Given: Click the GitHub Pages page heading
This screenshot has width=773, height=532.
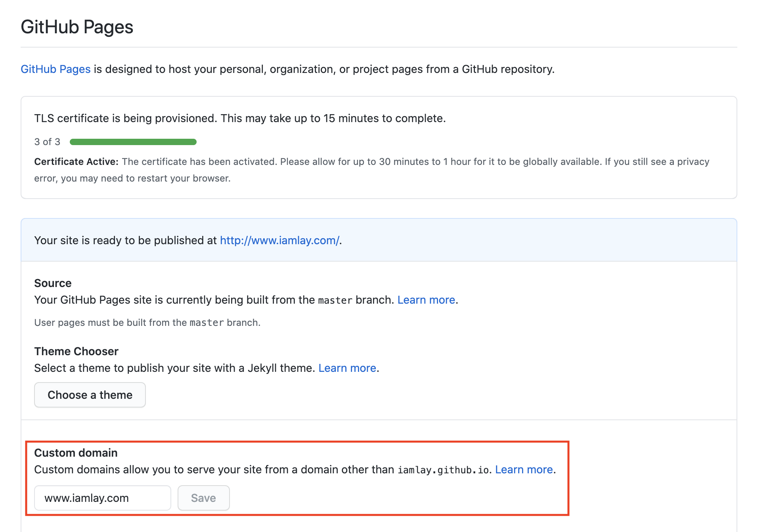Looking at the screenshot, I should tap(77, 27).
